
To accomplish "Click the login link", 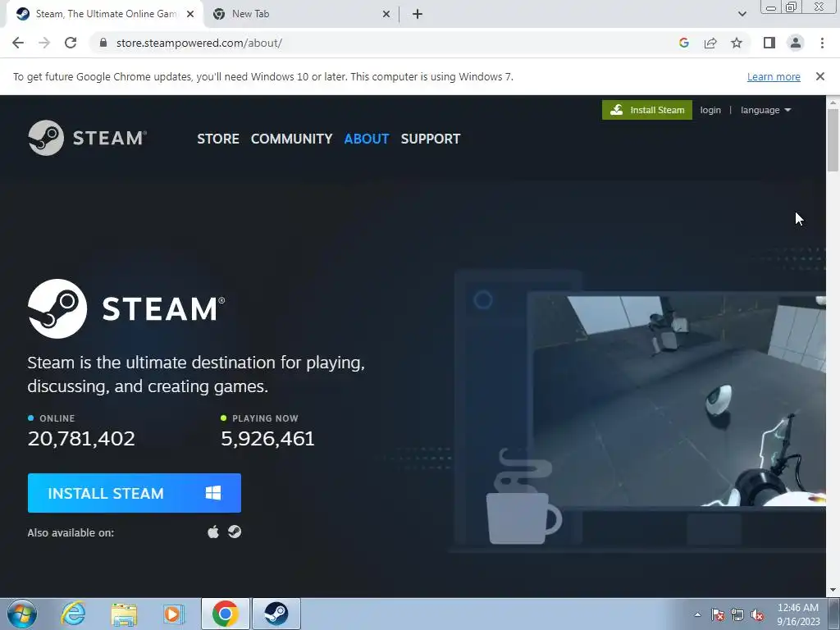I will [x=710, y=110].
